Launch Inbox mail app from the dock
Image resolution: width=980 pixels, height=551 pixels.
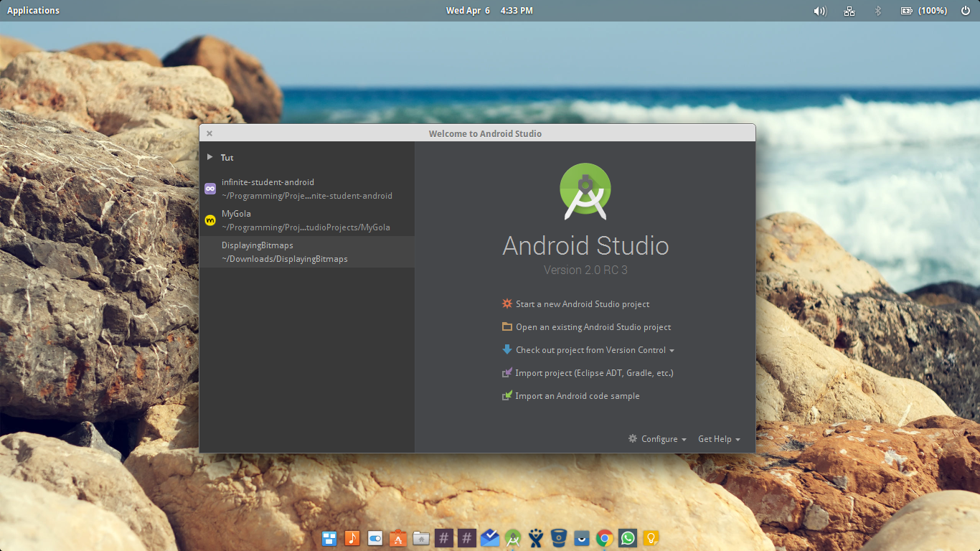point(490,538)
